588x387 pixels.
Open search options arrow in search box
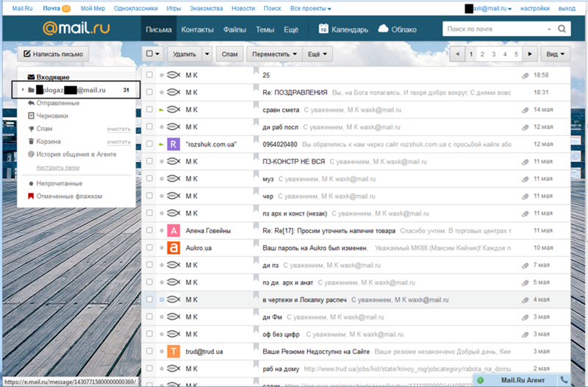[549, 29]
